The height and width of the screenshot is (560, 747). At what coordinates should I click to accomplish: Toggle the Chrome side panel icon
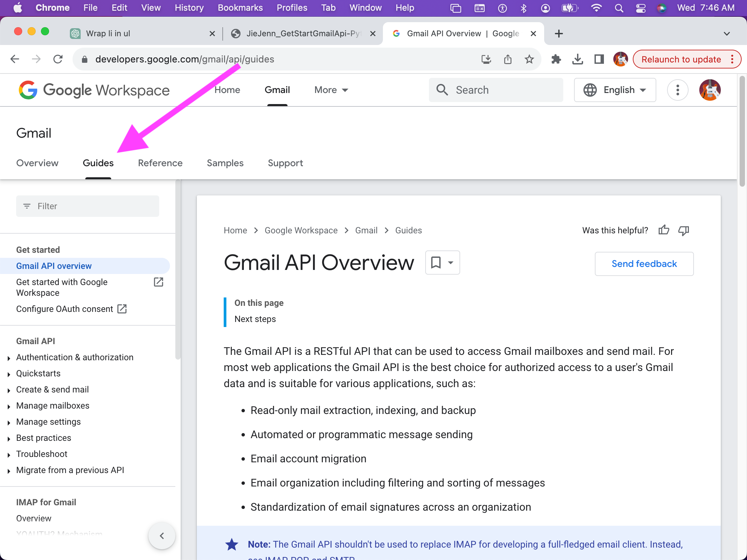[599, 59]
